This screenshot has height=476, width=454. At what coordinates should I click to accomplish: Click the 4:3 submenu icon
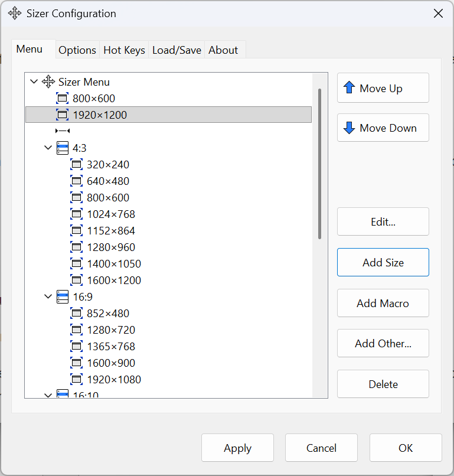point(63,148)
